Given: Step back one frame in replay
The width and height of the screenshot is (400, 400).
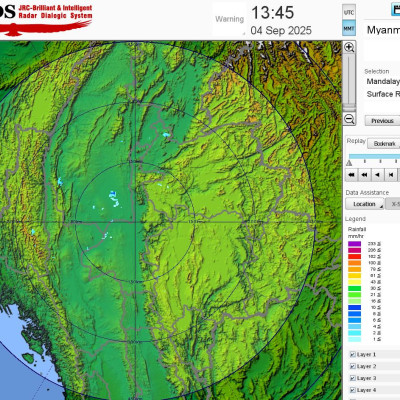Looking at the screenshot, I should [391, 175].
